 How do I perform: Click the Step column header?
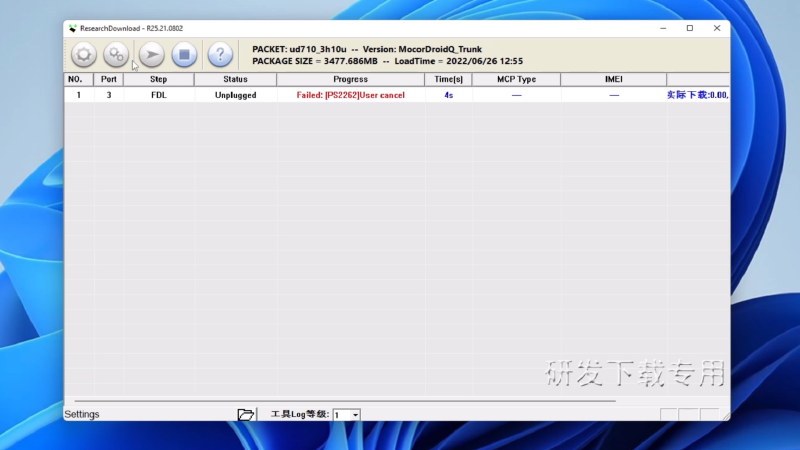[159, 79]
